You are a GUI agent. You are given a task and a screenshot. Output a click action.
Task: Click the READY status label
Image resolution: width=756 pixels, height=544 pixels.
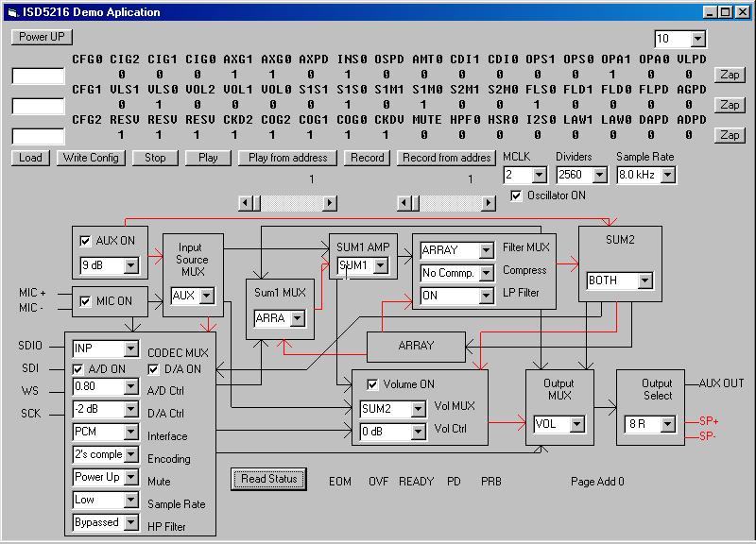416,482
